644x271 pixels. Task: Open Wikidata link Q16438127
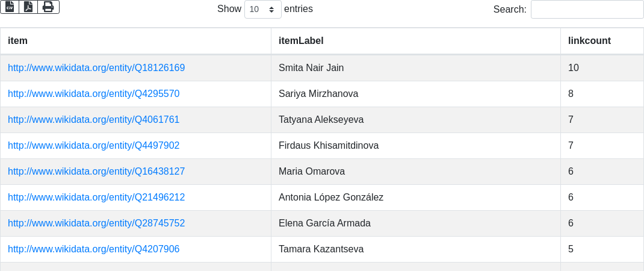96,172
